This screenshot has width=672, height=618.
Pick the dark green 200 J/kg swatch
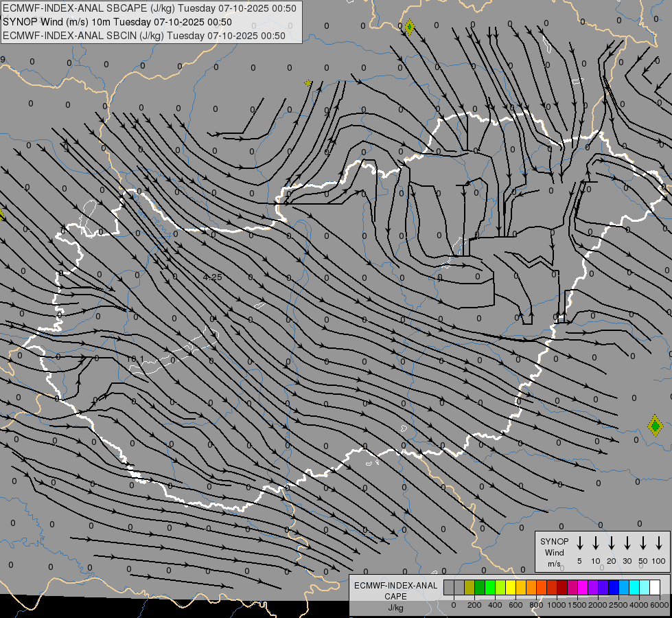click(480, 588)
